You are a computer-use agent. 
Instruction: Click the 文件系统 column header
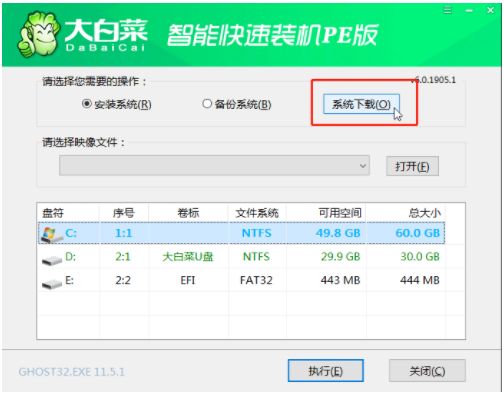257,212
